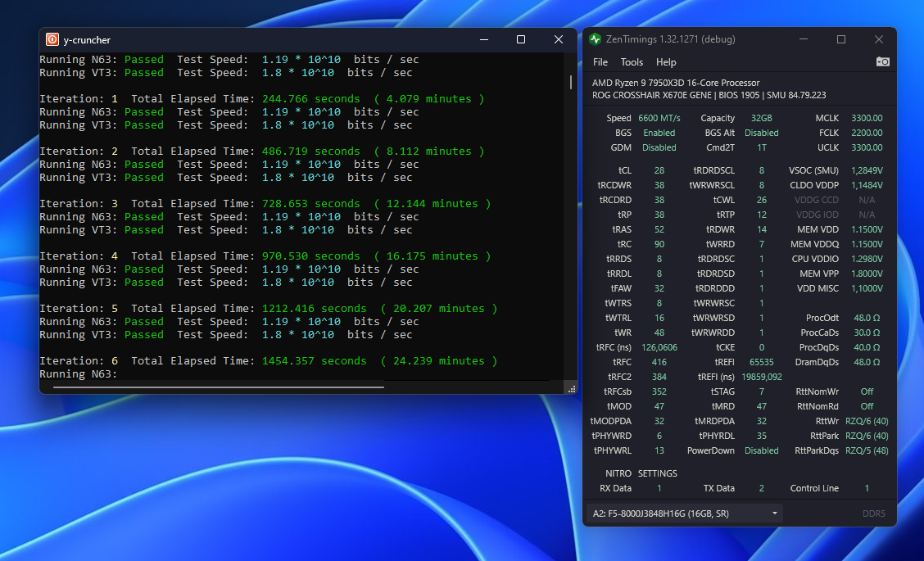Minimize the ZenTimings window

804,39
